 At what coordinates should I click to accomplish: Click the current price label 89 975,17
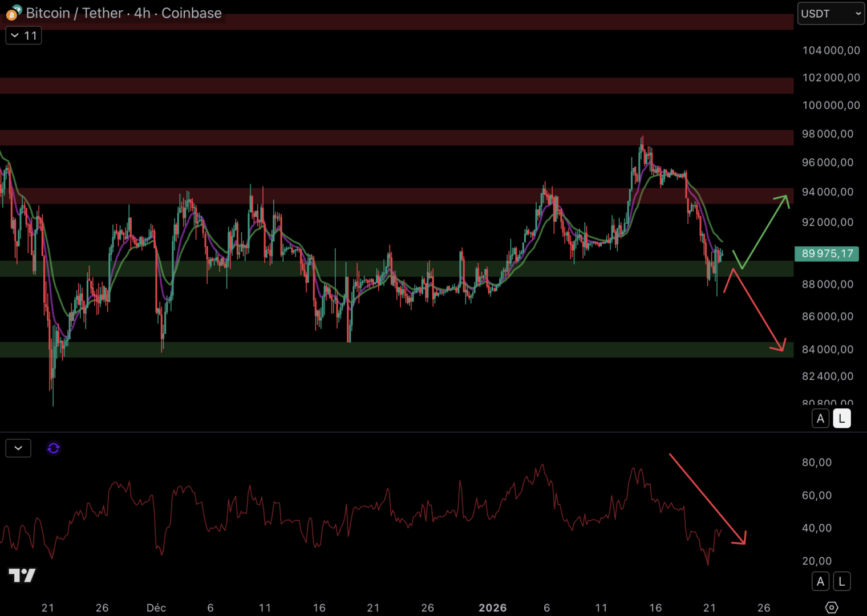pos(827,254)
